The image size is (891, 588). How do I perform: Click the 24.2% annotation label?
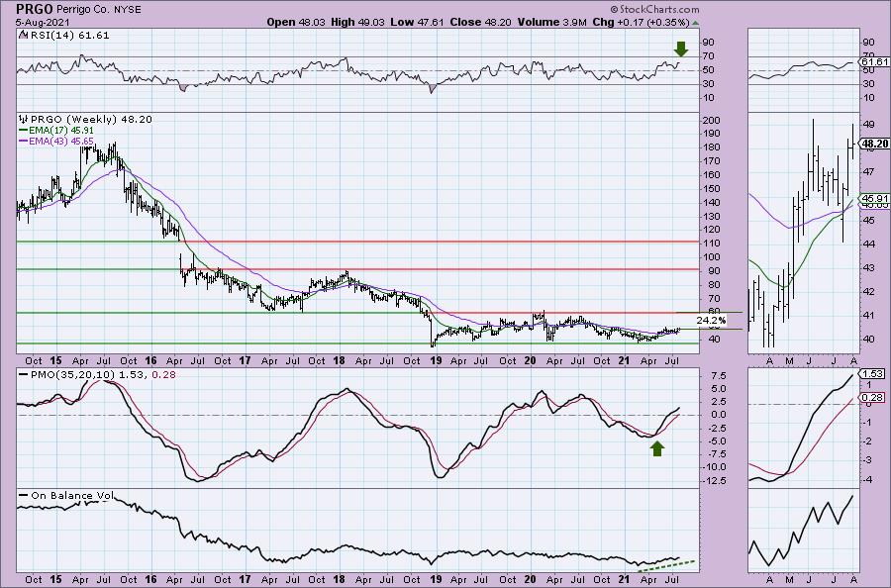click(710, 321)
